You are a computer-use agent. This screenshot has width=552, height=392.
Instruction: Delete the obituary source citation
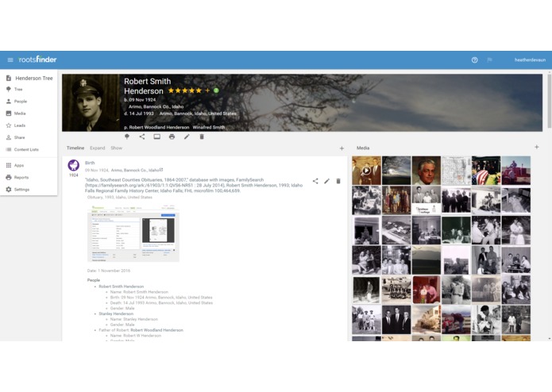click(338, 181)
